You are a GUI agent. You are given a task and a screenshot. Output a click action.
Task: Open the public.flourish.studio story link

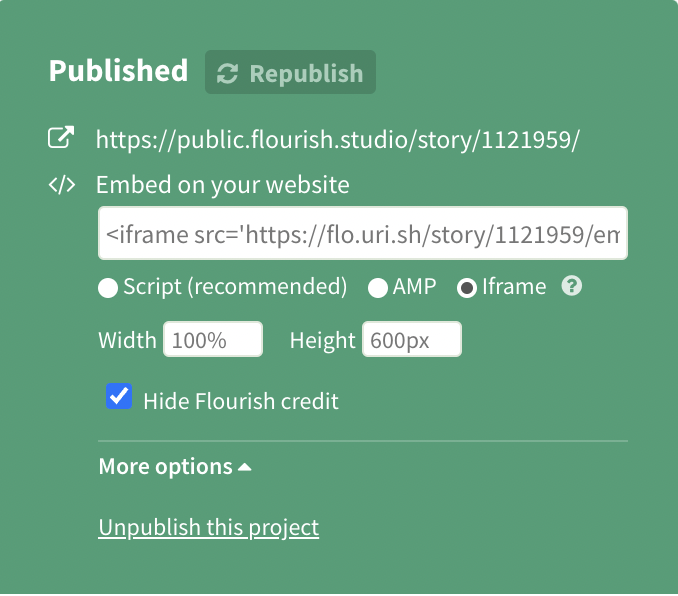pyautogui.click(x=337, y=140)
